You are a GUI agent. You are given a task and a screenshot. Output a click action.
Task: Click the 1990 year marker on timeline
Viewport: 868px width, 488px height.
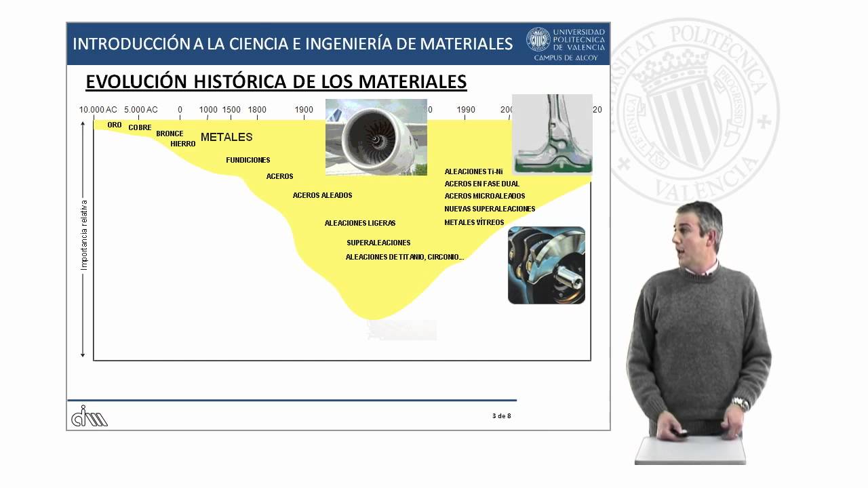point(466,110)
